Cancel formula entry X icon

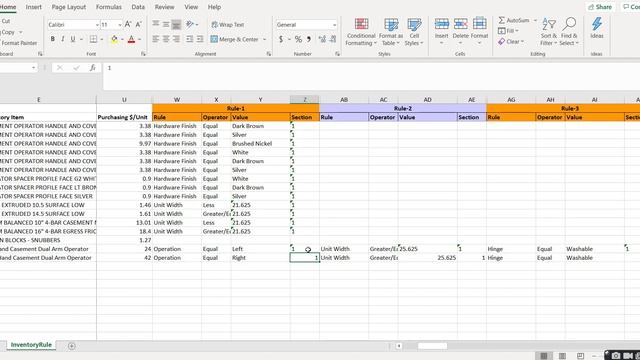coord(60,68)
